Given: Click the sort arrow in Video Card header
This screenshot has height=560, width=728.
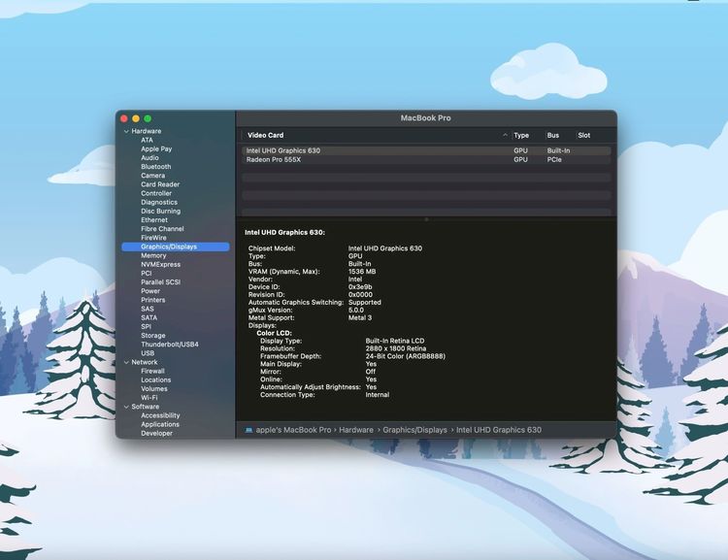Looking at the screenshot, I should point(505,136).
